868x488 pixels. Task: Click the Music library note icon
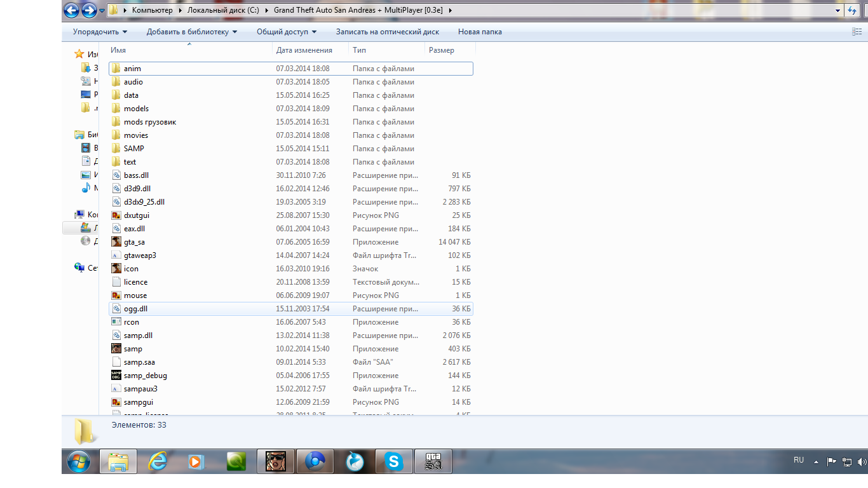86,188
